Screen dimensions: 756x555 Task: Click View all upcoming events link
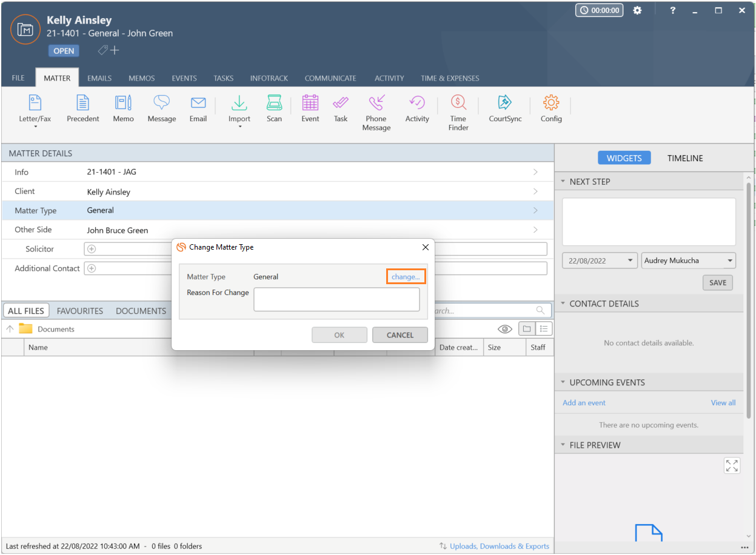tap(723, 402)
